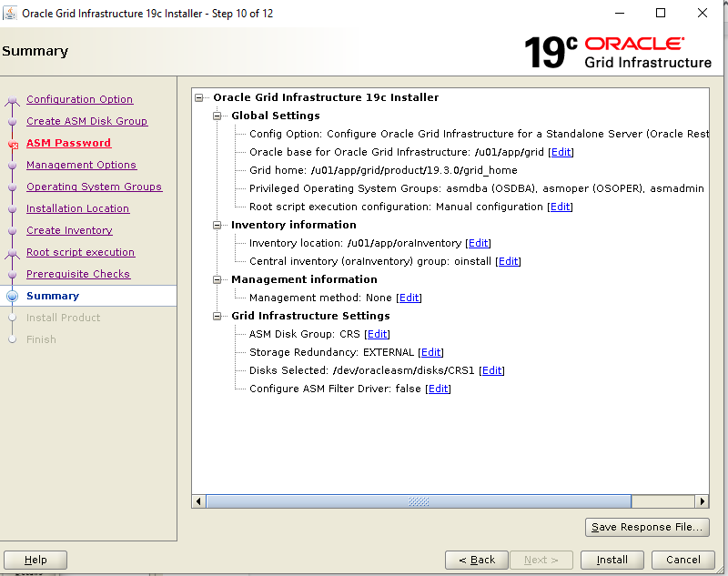The height and width of the screenshot is (576, 728).
Task: Go to the Installation Location step
Action: [77, 208]
